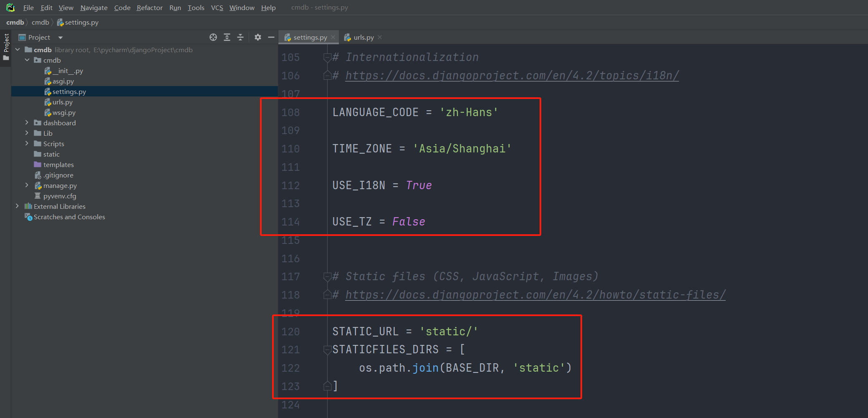Screen dimensions: 868x418
Task: Click the fold end marker at line 123
Action: [328, 386]
